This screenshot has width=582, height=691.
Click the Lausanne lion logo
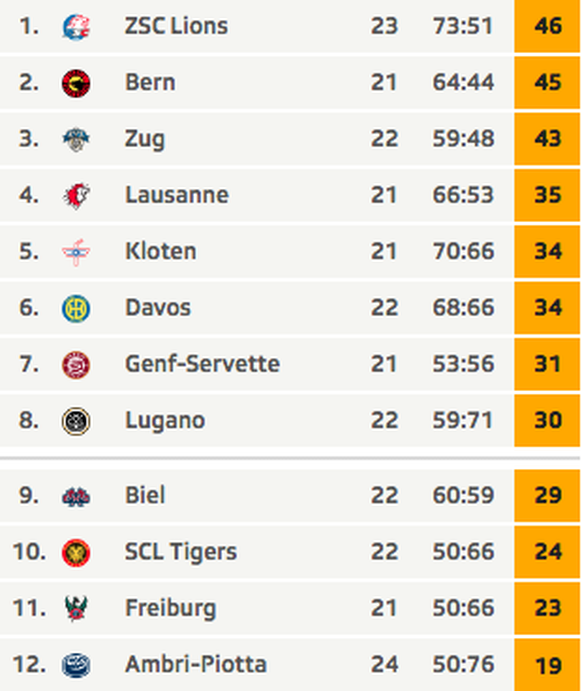coord(76,196)
